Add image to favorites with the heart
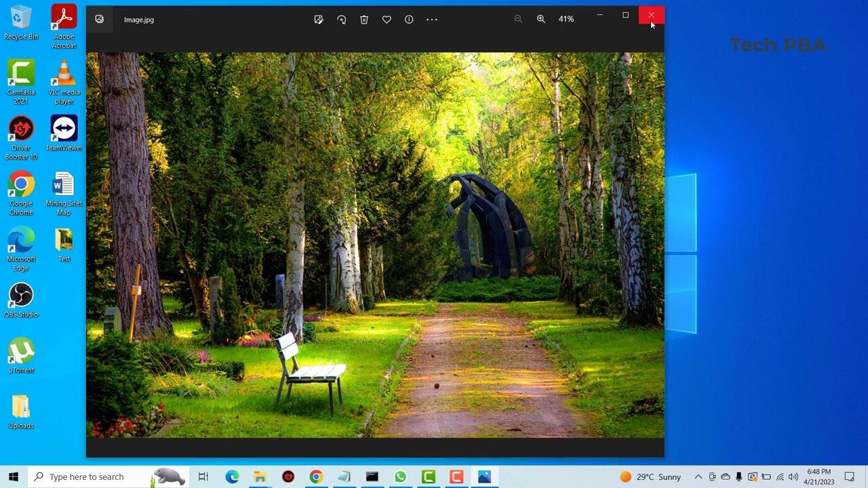 coord(387,20)
